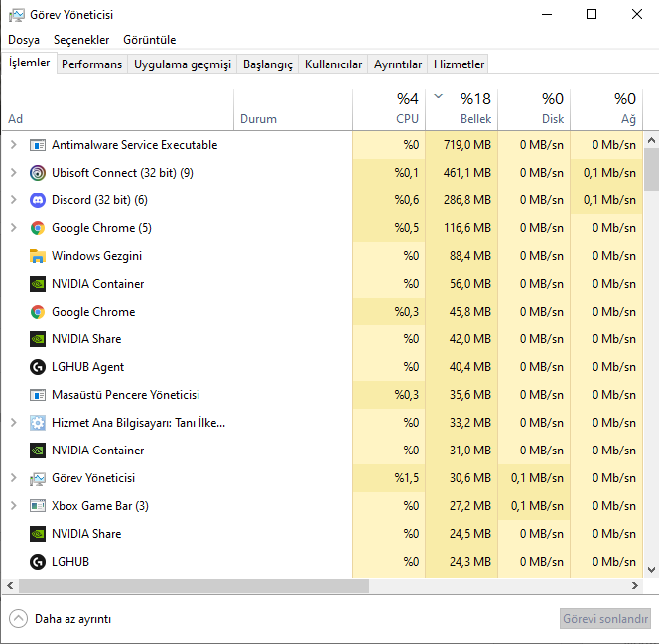
Task: Sort by the CPU column header
Action: pyautogui.click(x=389, y=109)
